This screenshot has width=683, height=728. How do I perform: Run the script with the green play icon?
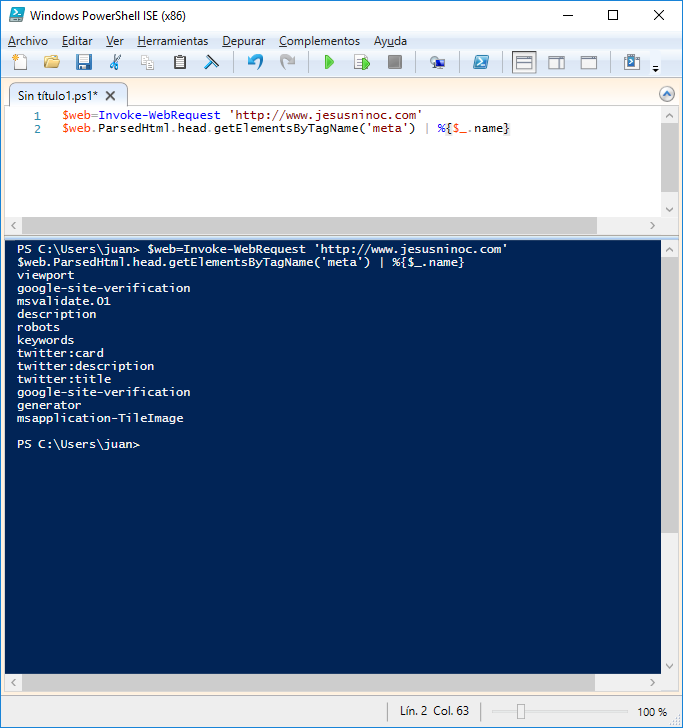point(329,62)
